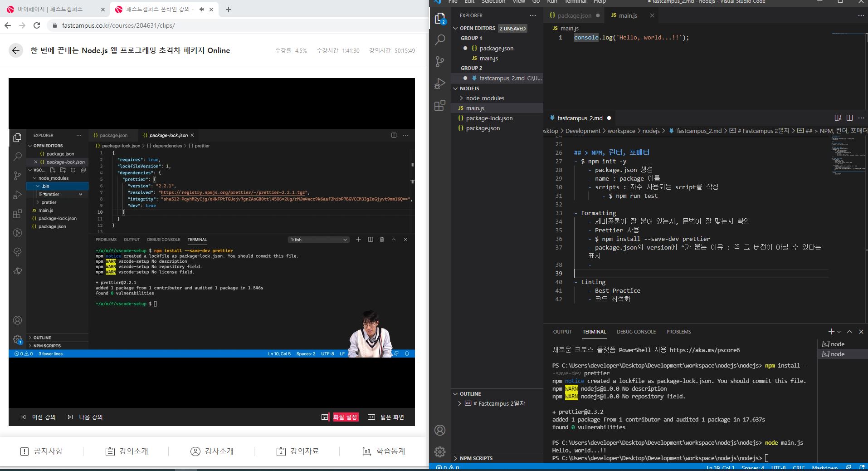The image size is (868, 471).
Task: Switch to 넓은 화면 wide view
Action: pyautogui.click(x=386, y=417)
